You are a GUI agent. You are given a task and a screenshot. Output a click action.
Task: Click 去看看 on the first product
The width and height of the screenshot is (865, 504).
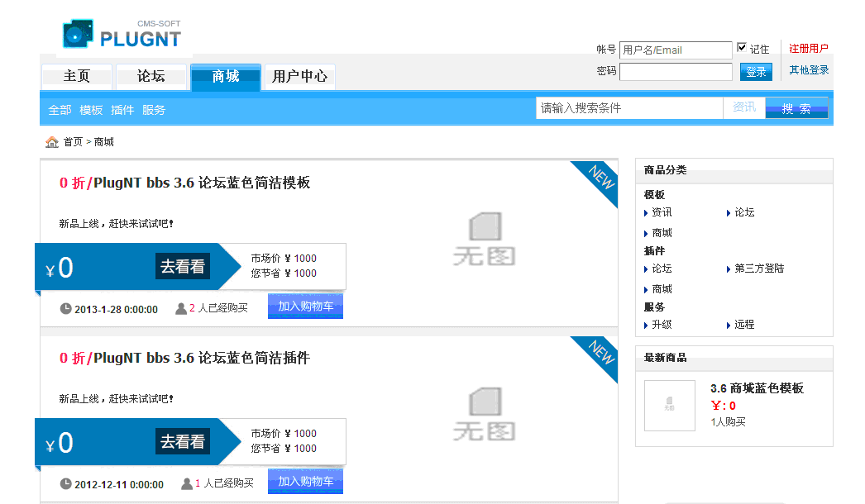(182, 267)
